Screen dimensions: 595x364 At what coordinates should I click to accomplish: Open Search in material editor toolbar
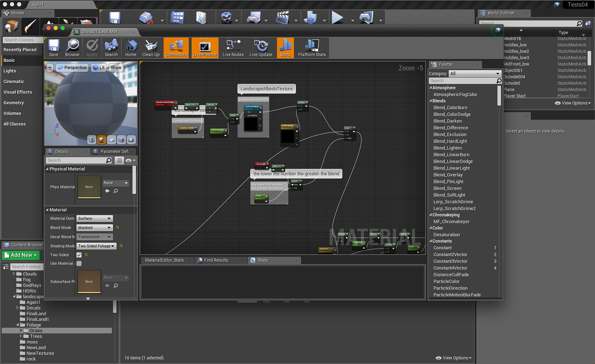[111, 48]
